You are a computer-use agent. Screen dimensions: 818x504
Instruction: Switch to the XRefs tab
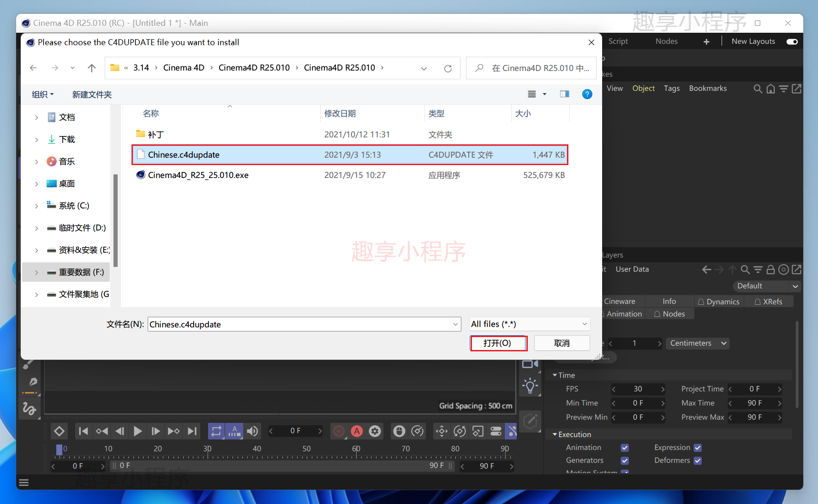769,302
